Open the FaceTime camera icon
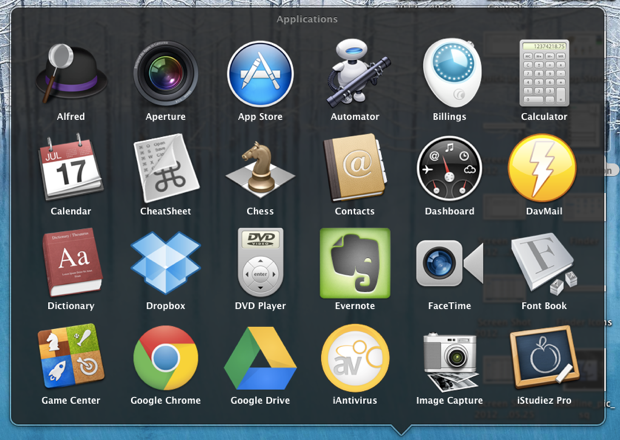This screenshot has width=620, height=440. 450,263
